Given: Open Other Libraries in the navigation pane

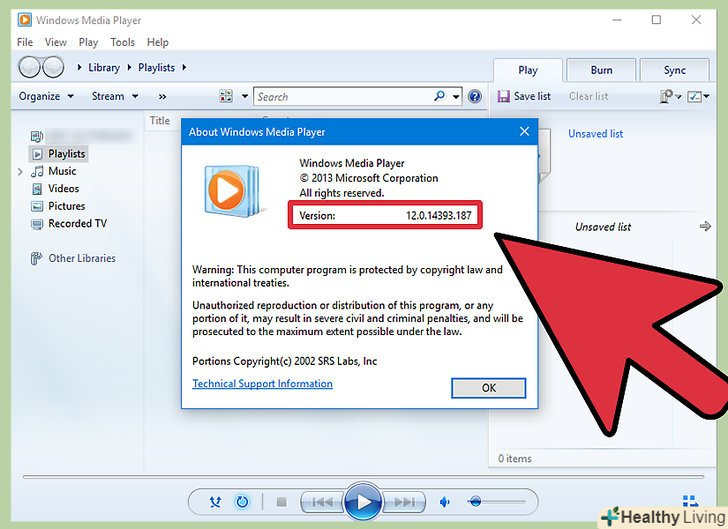Looking at the screenshot, I should (x=73, y=258).
